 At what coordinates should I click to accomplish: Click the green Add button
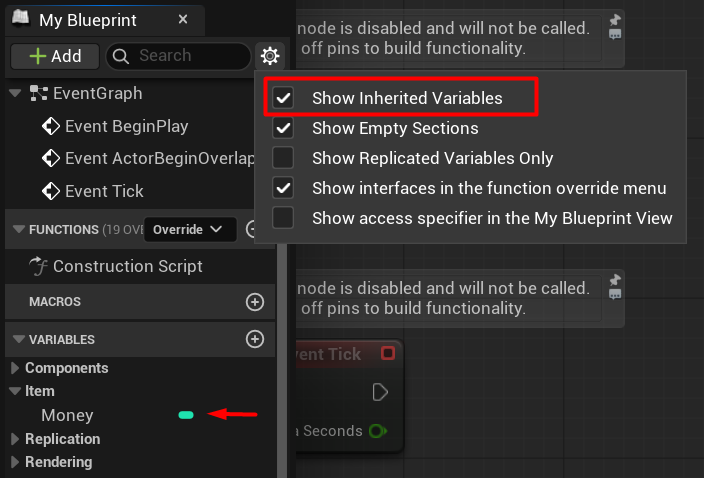coord(54,56)
